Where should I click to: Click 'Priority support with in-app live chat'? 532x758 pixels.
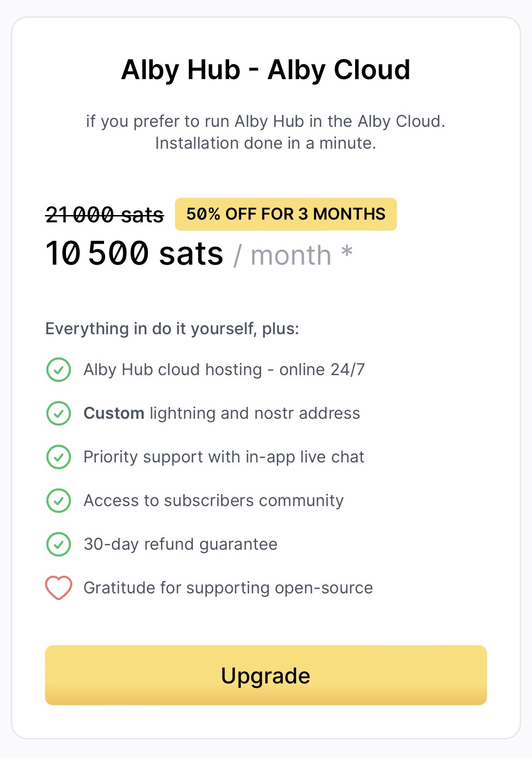[x=224, y=457]
